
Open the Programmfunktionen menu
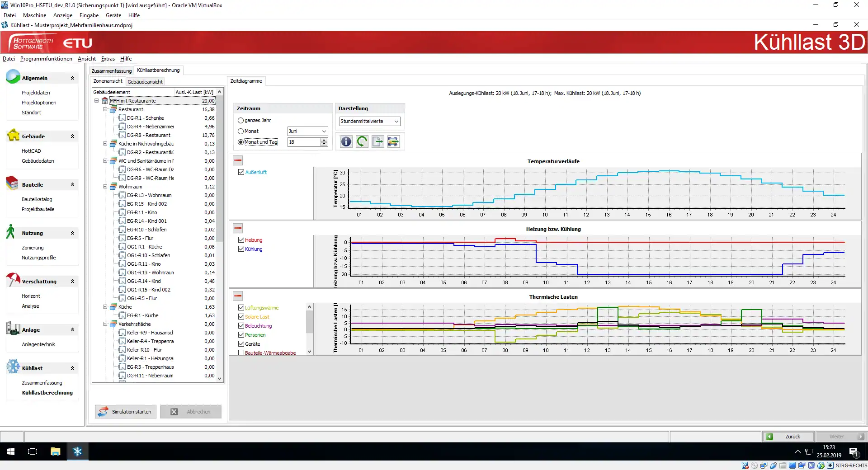46,59
